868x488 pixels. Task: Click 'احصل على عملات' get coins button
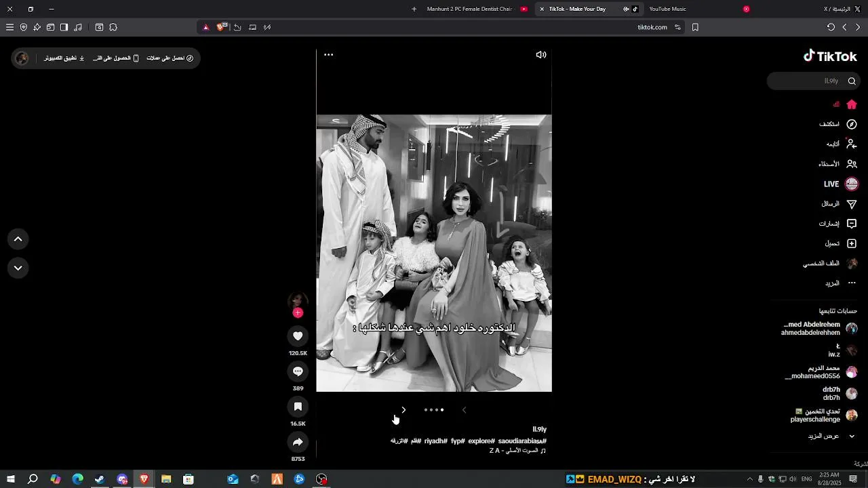pos(170,58)
